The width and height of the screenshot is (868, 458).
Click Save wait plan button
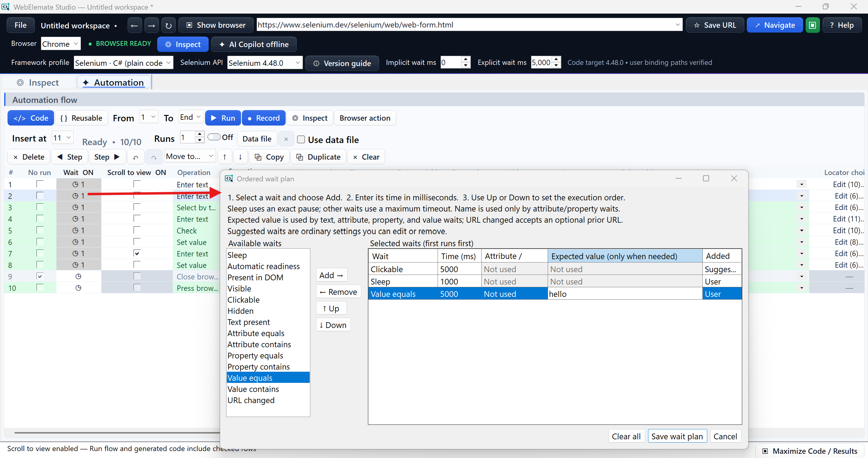[x=677, y=437]
